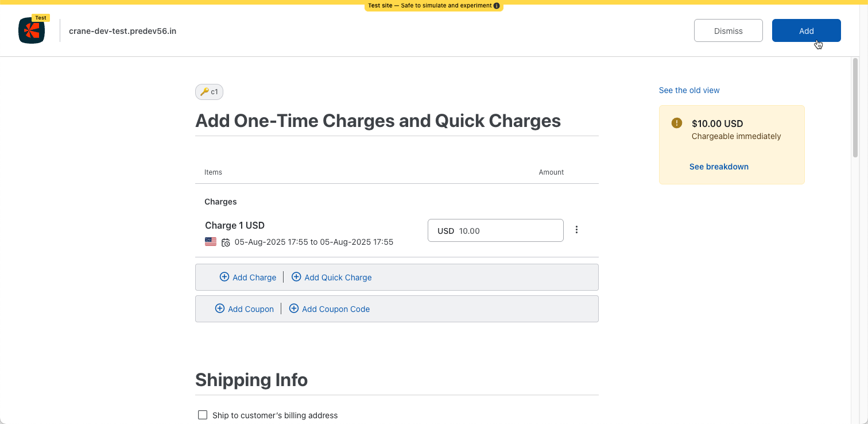This screenshot has width=868, height=424.
Task: Click the info icon in Test site banner
Action: pos(497,6)
